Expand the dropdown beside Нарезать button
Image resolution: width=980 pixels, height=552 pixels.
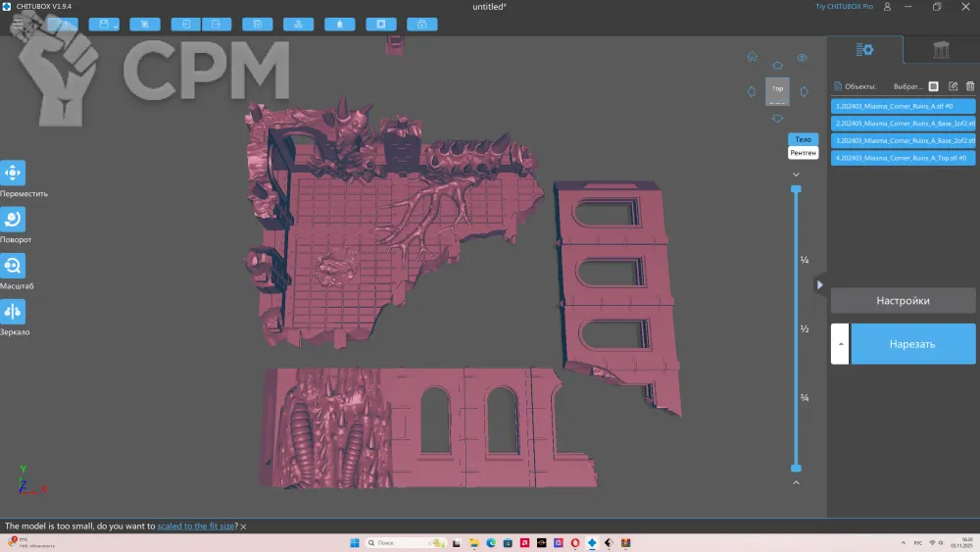pyautogui.click(x=840, y=344)
